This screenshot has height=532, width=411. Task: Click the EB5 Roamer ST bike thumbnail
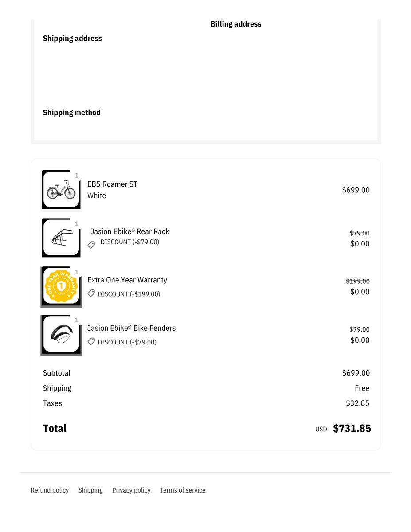point(61,191)
